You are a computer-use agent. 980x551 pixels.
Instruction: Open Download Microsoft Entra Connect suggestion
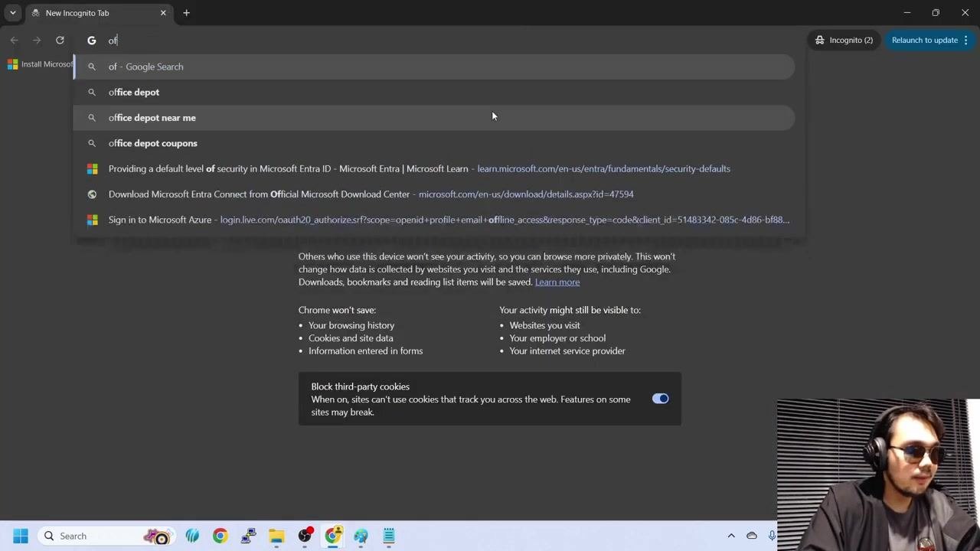point(434,194)
